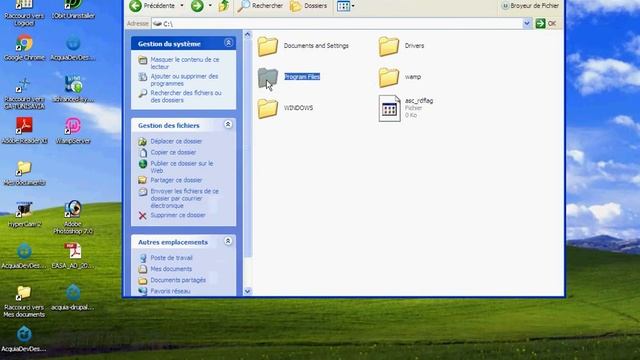Select the Drivers folder icon

pos(389,46)
